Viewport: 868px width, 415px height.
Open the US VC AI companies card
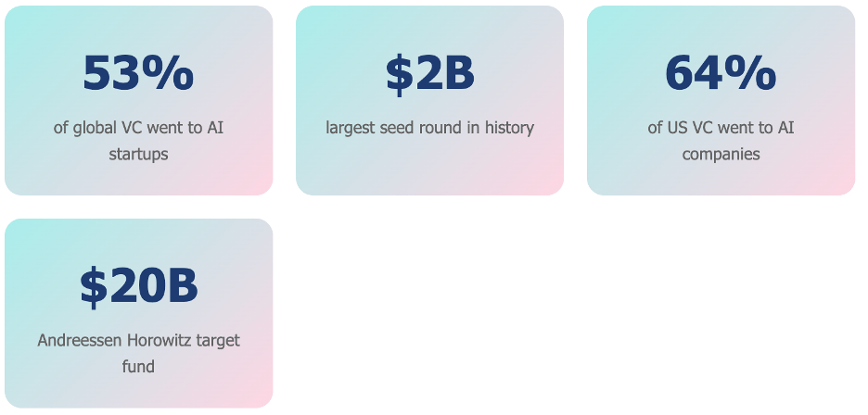click(x=721, y=100)
